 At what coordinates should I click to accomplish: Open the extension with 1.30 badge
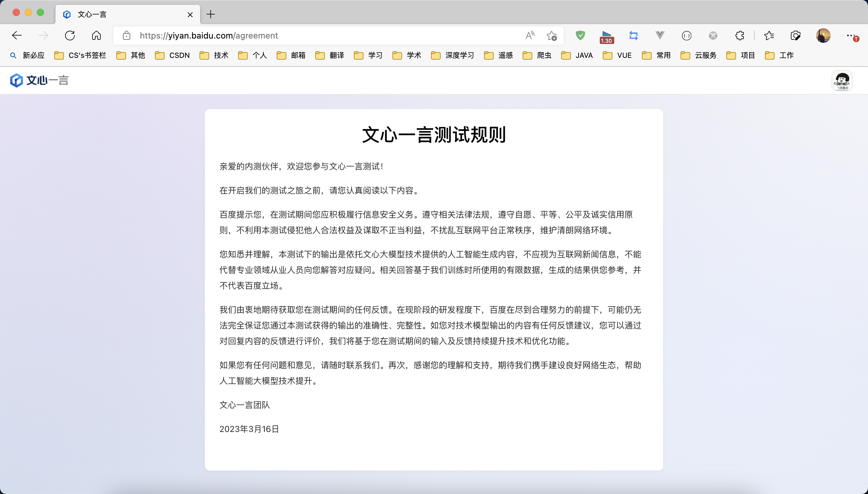click(x=607, y=37)
